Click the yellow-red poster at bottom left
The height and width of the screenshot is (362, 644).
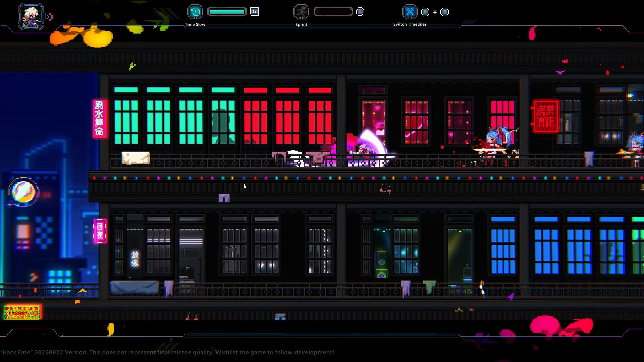point(22,312)
